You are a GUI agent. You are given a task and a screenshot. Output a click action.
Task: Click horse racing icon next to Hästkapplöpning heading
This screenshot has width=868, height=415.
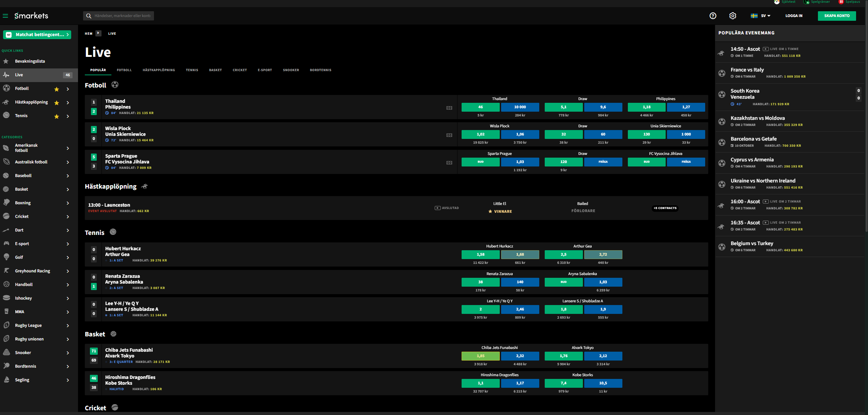(144, 186)
